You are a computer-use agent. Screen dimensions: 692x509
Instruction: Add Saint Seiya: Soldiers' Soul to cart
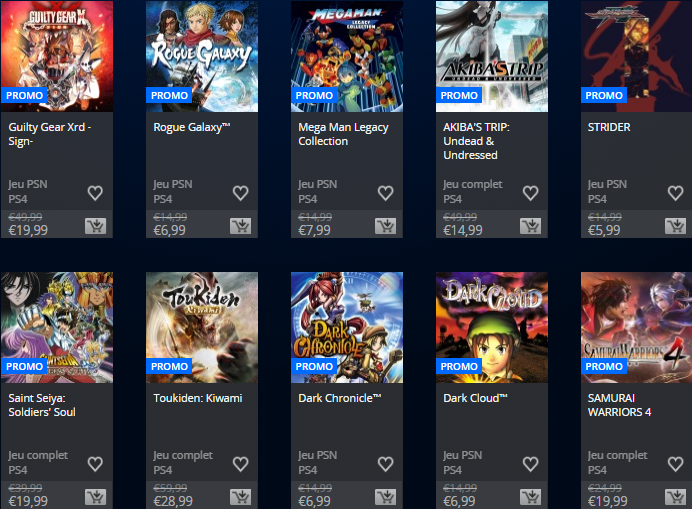coord(95,497)
